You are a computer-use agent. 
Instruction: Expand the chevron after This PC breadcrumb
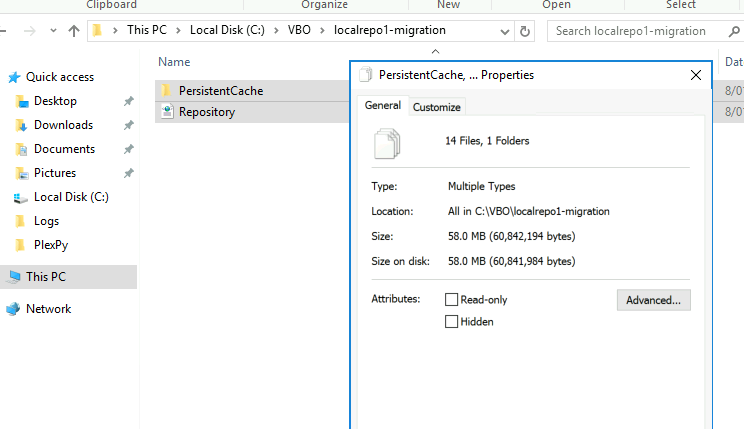(178, 30)
